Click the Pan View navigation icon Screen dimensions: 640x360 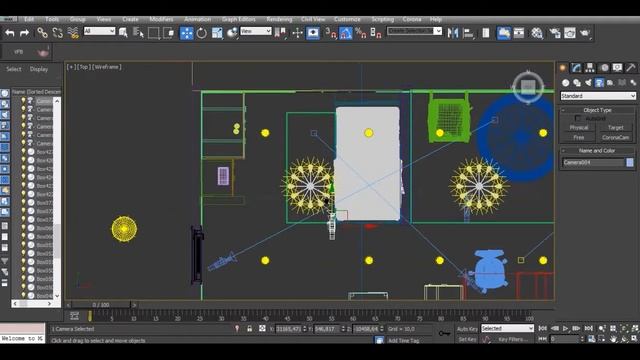tap(613, 339)
